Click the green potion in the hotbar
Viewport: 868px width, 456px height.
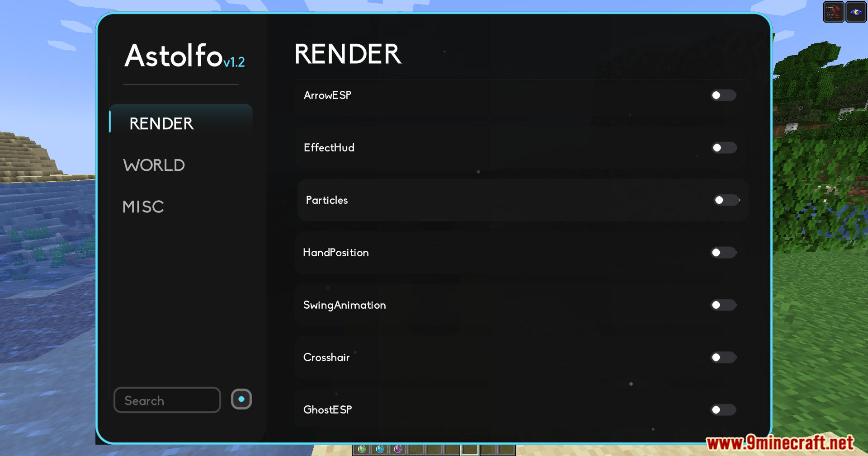pyautogui.click(x=362, y=449)
